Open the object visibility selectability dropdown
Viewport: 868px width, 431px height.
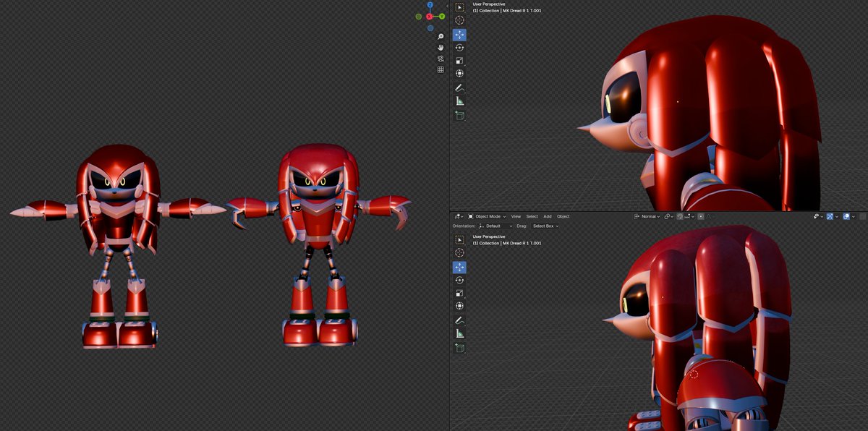818,216
